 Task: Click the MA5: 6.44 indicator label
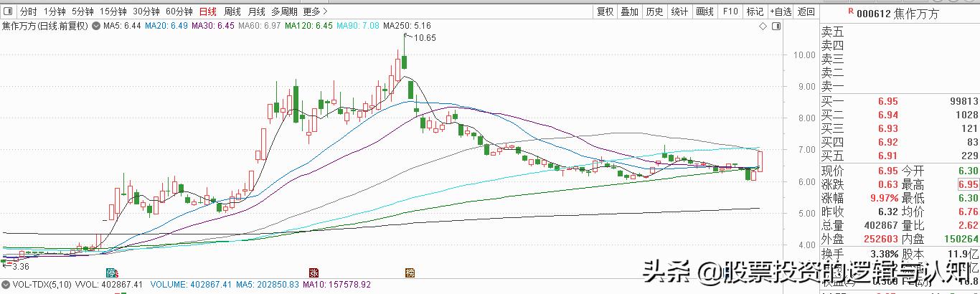coord(122,26)
